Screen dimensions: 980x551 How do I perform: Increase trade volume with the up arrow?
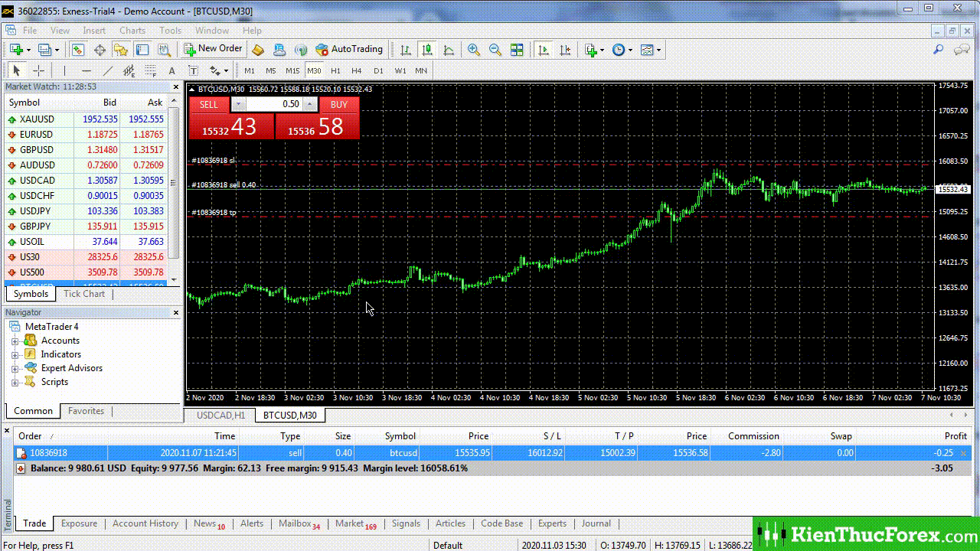tap(309, 104)
